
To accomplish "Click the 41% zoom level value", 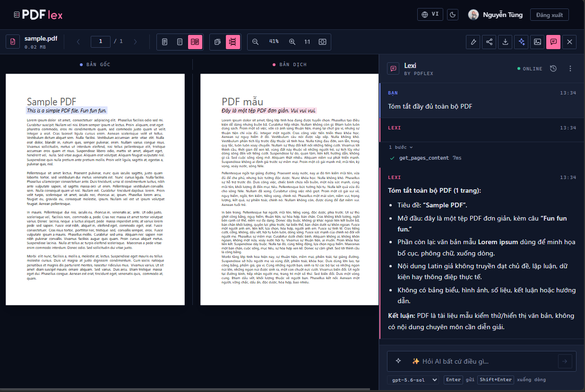I will click(274, 42).
